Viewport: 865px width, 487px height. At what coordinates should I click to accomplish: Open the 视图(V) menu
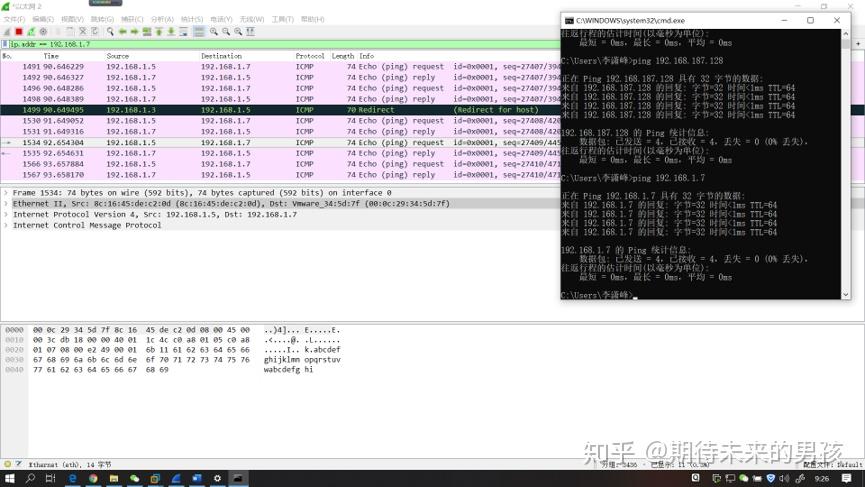[72, 19]
